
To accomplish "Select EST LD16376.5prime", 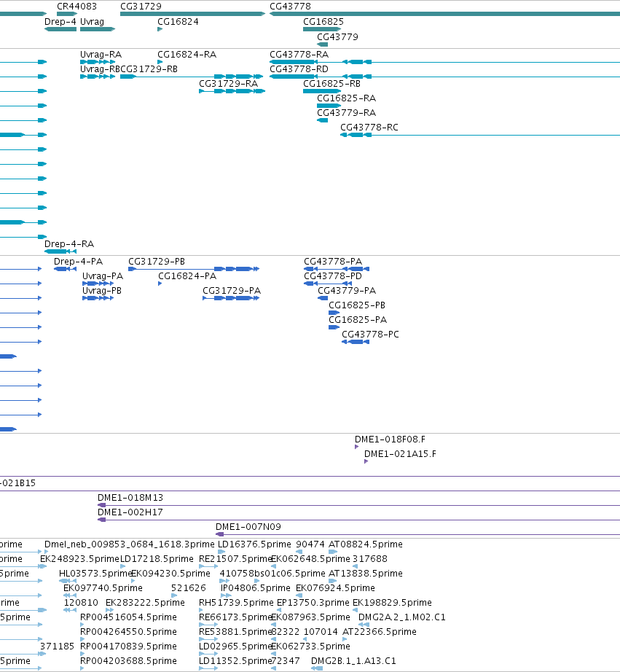I will 254,544.
